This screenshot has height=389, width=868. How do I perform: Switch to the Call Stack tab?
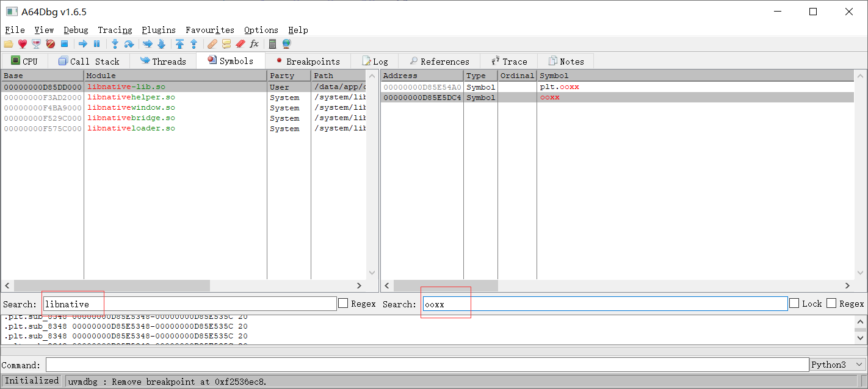tap(89, 61)
